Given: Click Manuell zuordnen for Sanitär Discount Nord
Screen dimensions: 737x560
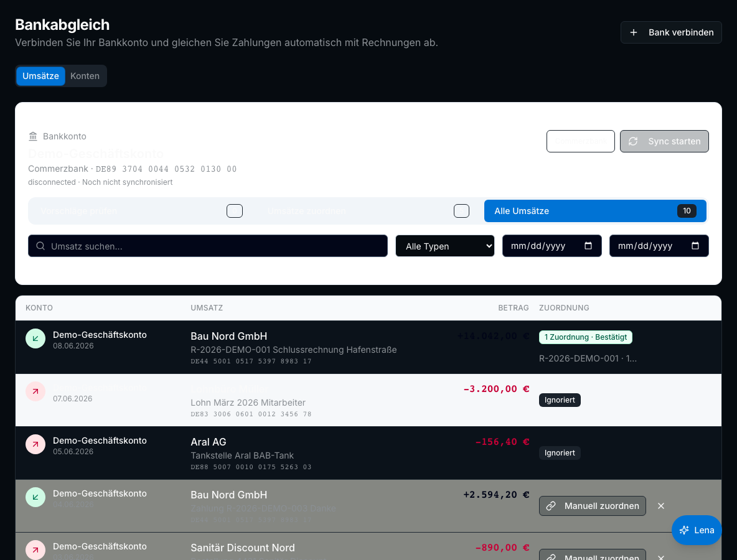Looking at the screenshot, I should 592,555.
